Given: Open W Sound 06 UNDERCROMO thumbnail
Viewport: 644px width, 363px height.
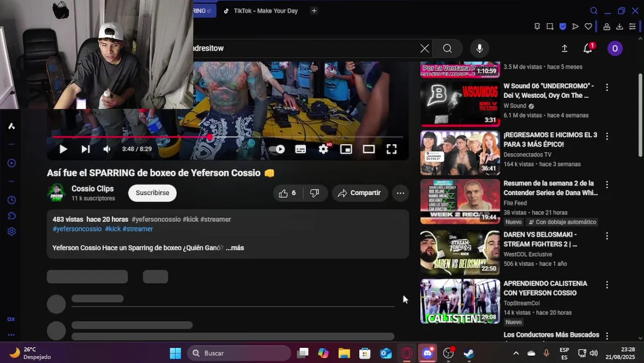Looking at the screenshot, I should coord(460,104).
